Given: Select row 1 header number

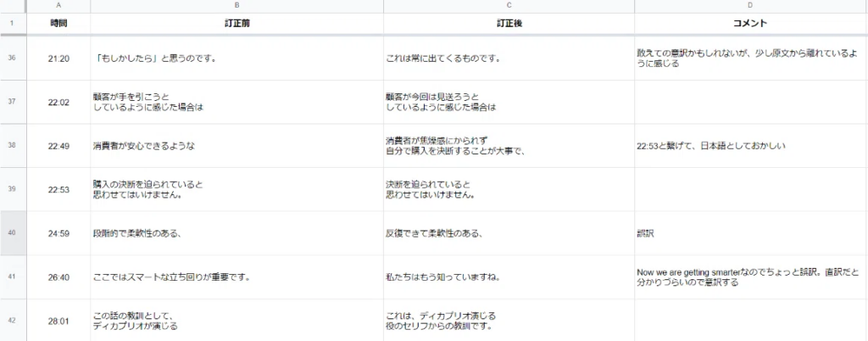Looking at the screenshot, I should 13,24.
